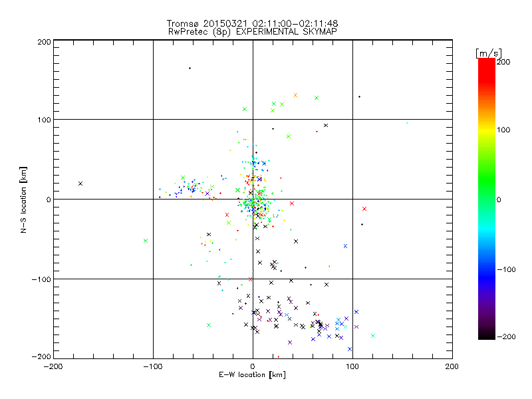This screenshot has width=532, height=399.
Task: Click the y-axis tick label '100' above zero
Action: (44, 120)
